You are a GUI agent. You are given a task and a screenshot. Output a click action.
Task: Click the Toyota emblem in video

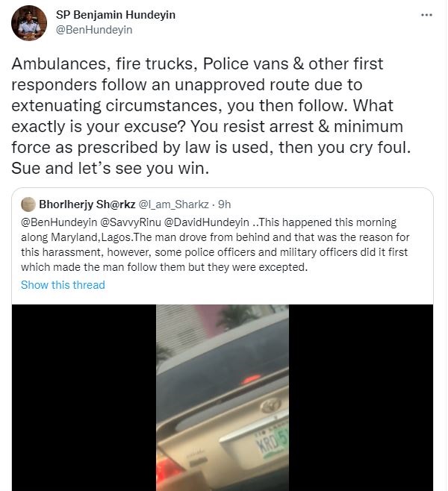coord(271,406)
